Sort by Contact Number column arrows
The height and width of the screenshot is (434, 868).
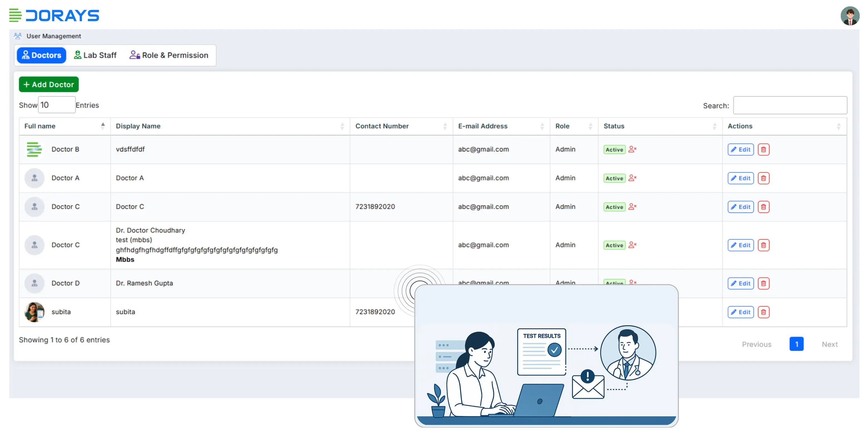445,126
